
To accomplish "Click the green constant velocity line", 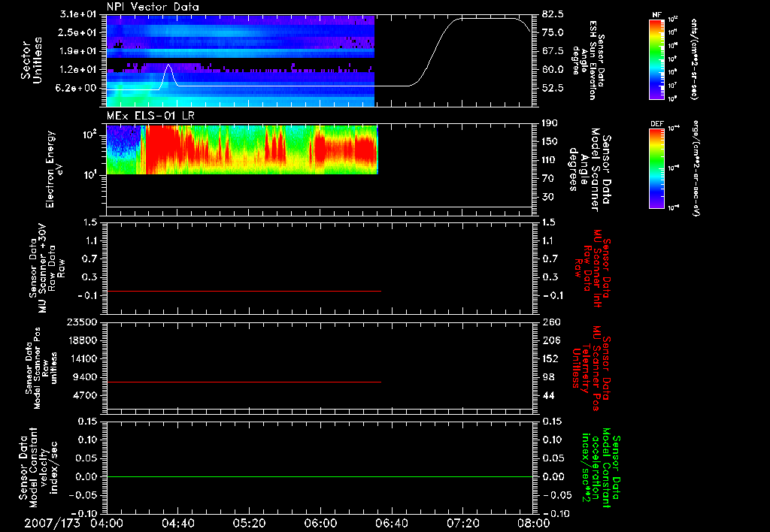I will pyautogui.click(x=320, y=476).
